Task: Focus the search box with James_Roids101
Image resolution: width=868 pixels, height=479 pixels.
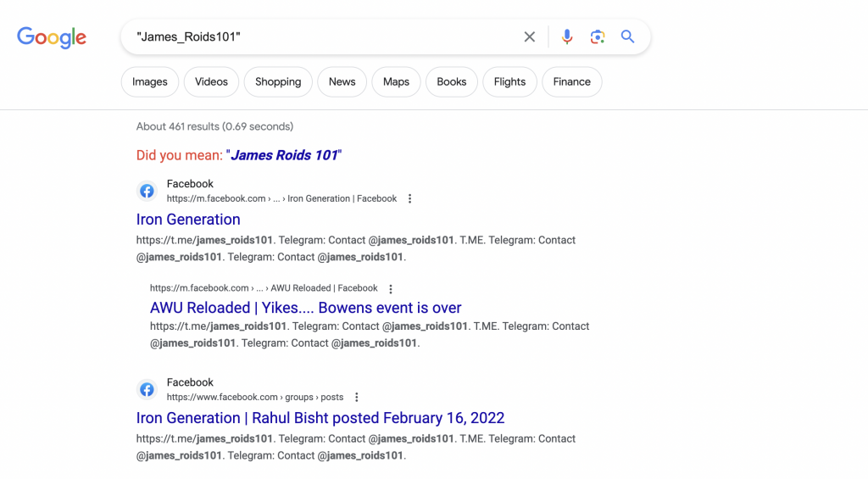Action: tap(321, 36)
